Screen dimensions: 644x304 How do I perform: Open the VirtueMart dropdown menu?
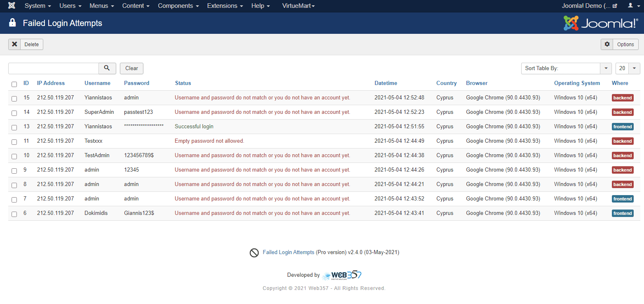click(x=298, y=6)
